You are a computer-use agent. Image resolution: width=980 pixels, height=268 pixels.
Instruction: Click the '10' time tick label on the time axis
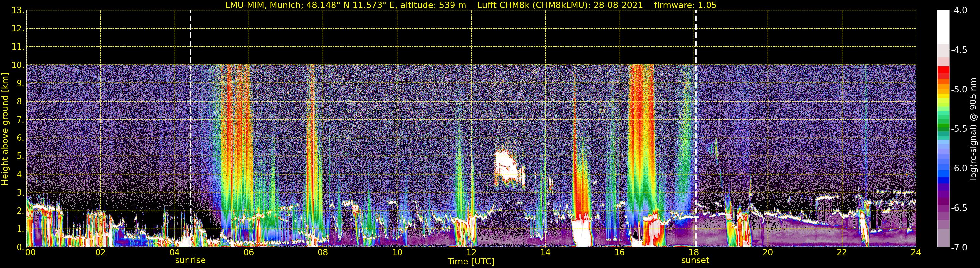click(x=397, y=252)
